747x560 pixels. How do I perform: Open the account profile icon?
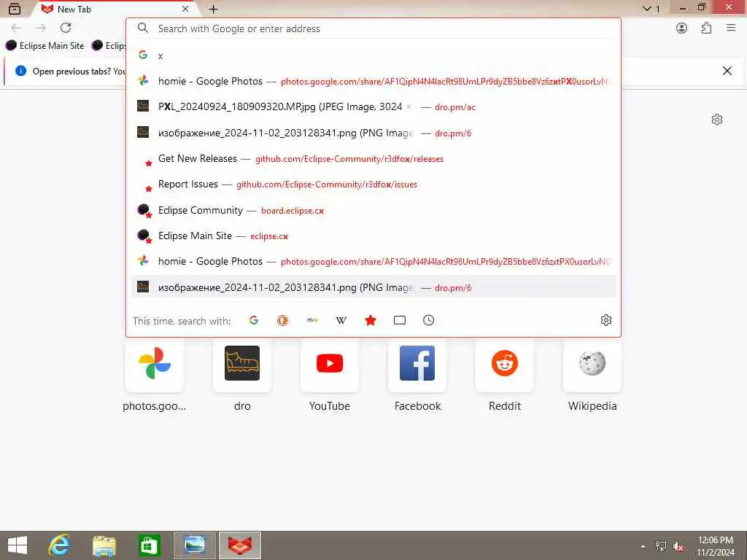coord(682,28)
